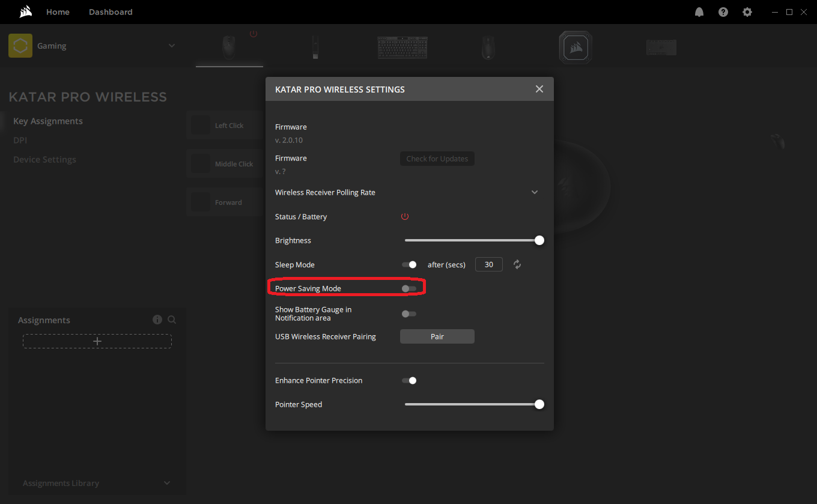Open iCUE settings gear
Screen dimensions: 817x504
coord(747,11)
